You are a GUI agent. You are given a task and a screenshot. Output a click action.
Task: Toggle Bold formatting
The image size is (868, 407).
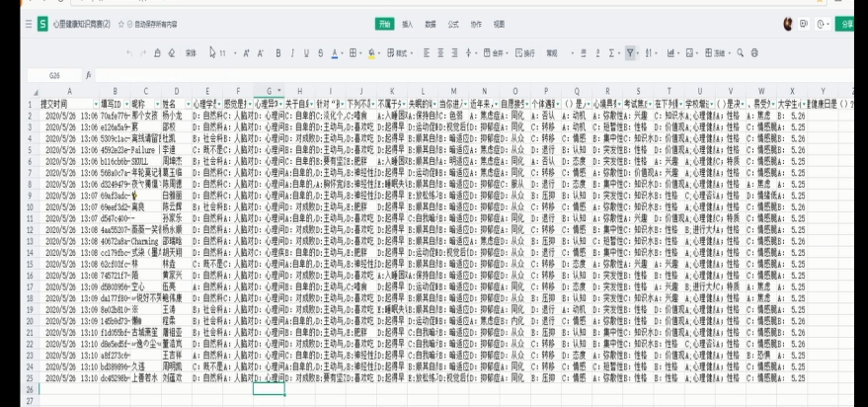[x=277, y=53]
